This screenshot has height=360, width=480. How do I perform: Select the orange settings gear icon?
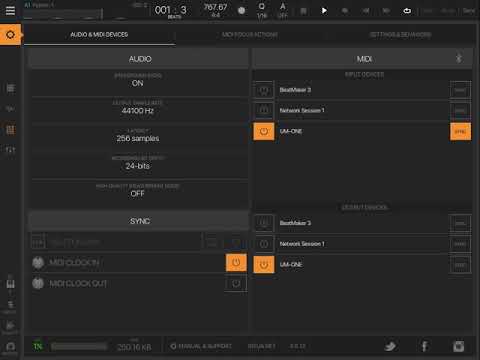tap(10, 34)
